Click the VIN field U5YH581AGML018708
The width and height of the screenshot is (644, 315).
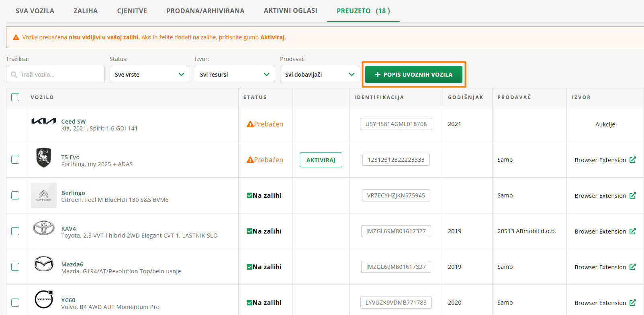(396, 124)
